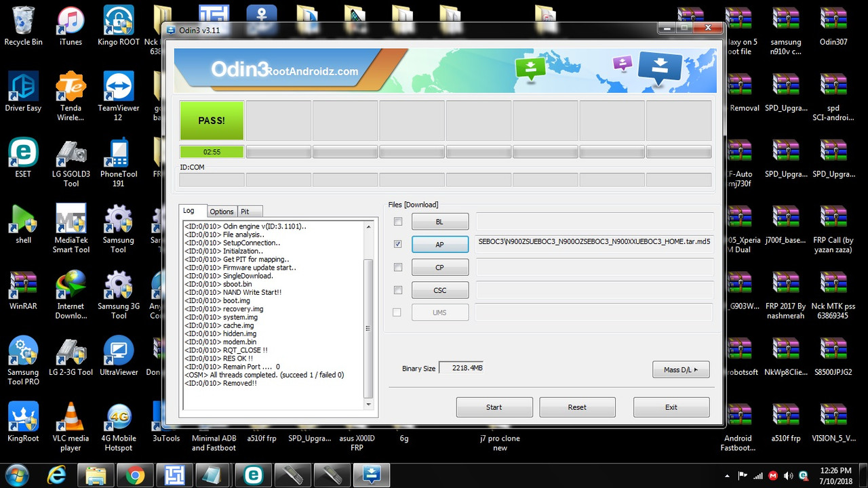Screen dimensions: 868x488
Task: Click the BL file browse button
Action: 440,222
